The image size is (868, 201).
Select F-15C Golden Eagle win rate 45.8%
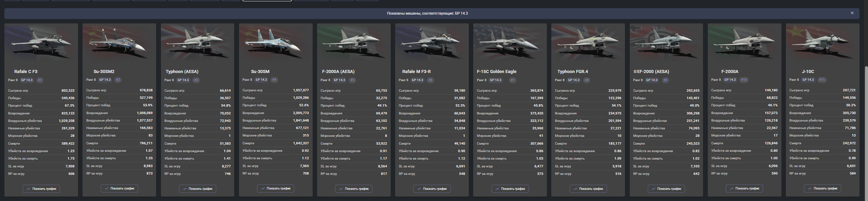tap(538, 106)
